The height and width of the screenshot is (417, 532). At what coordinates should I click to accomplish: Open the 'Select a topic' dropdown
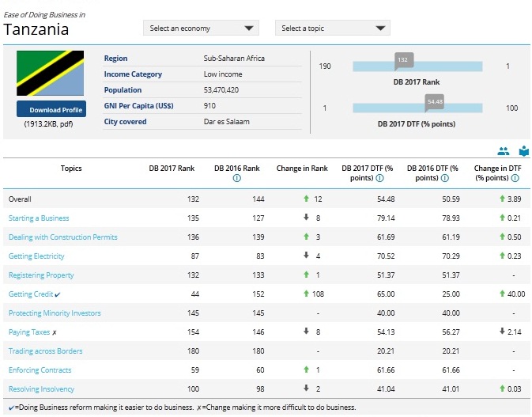tap(334, 28)
